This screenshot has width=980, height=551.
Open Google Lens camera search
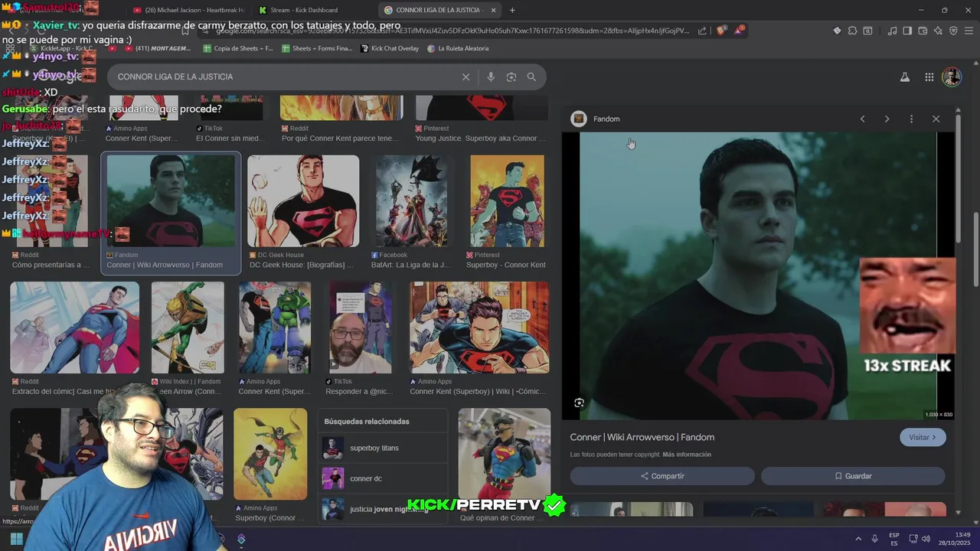coord(511,77)
